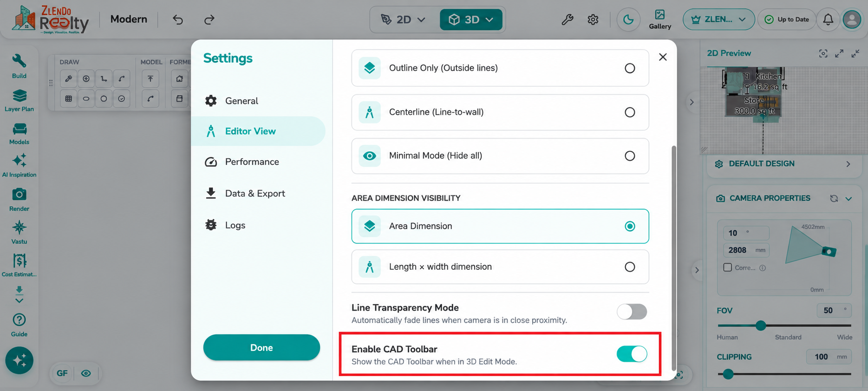
Task: Open the ZLEN... account dropdown
Action: pos(718,20)
